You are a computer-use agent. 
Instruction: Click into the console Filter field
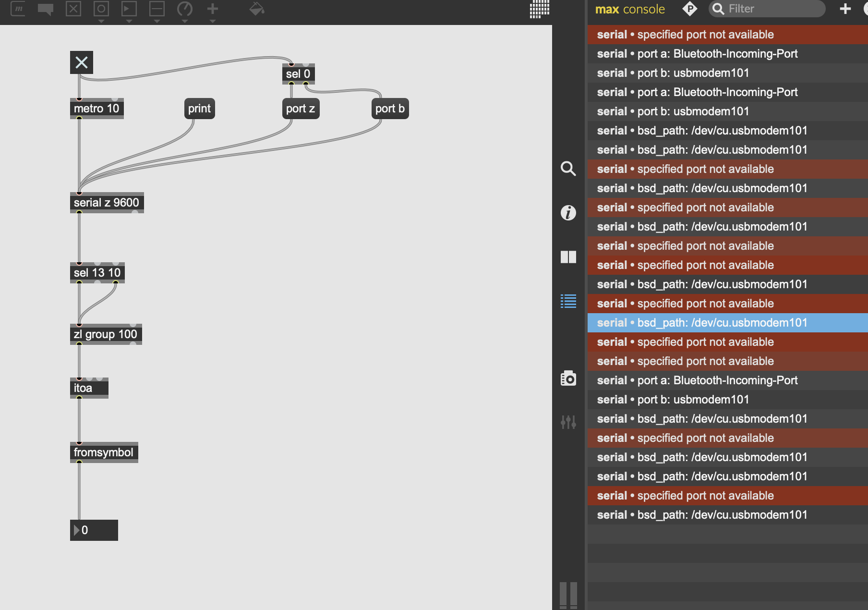coord(767,9)
